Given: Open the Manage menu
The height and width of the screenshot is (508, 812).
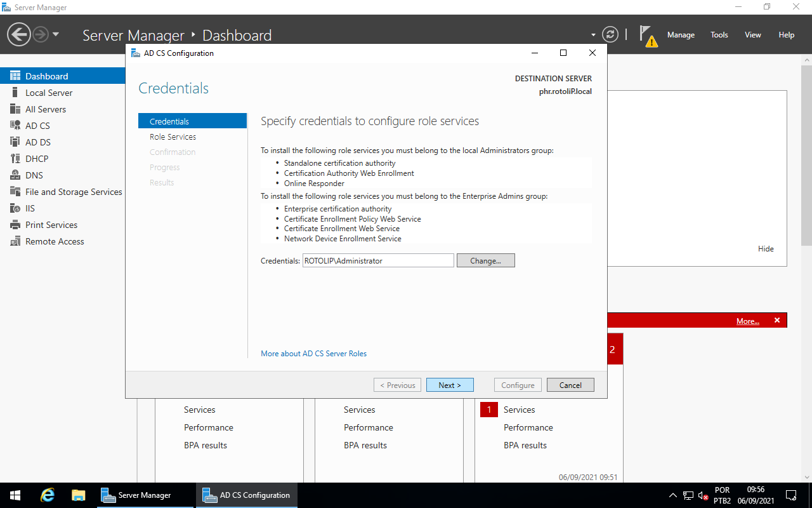Looking at the screenshot, I should pyautogui.click(x=681, y=35).
